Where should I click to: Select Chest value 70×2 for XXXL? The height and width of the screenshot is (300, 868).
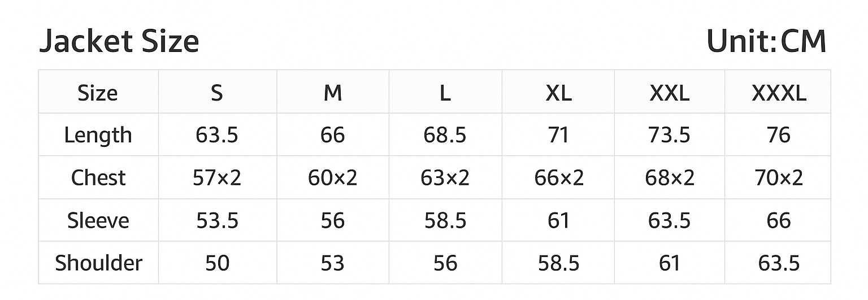(x=779, y=178)
